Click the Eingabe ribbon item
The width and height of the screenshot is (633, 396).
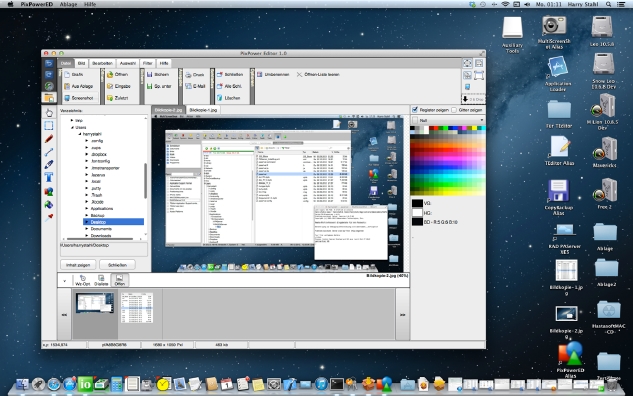119,86
